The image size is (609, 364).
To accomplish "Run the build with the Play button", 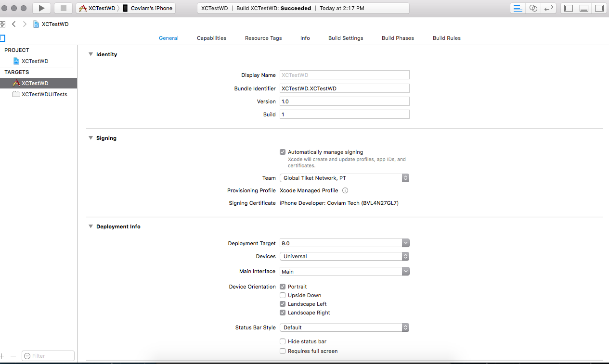I will tap(41, 8).
